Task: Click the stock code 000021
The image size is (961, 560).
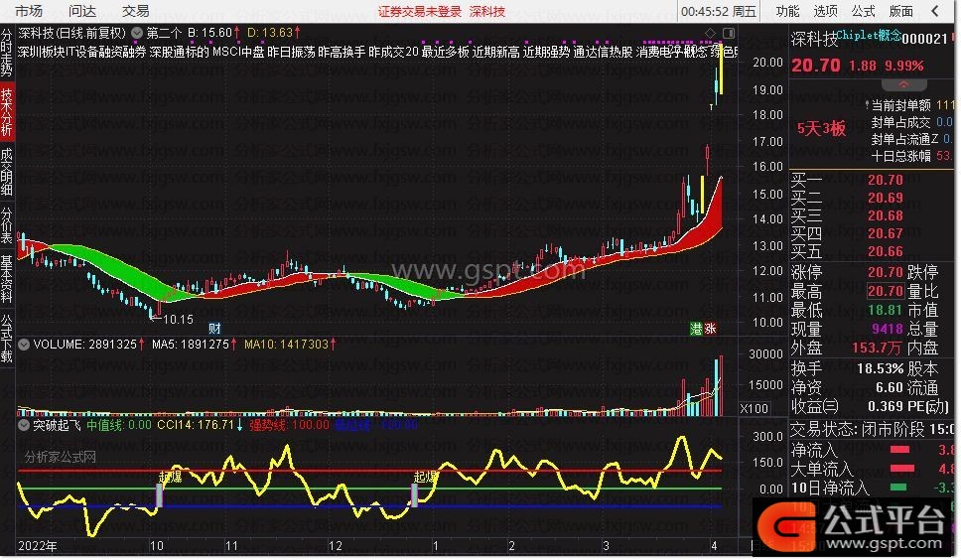Action: (925, 39)
